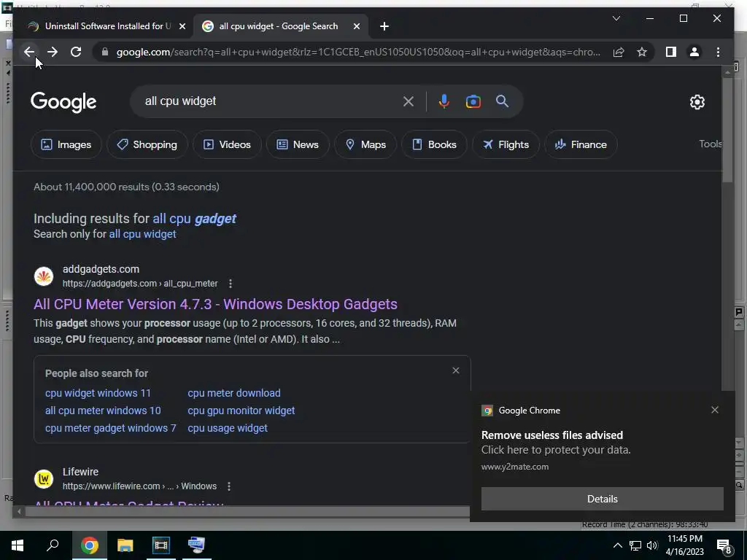This screenshot has height=560, width=747.
Task: Open the Lifewire result options dots
Action: (x=229, y=486)
